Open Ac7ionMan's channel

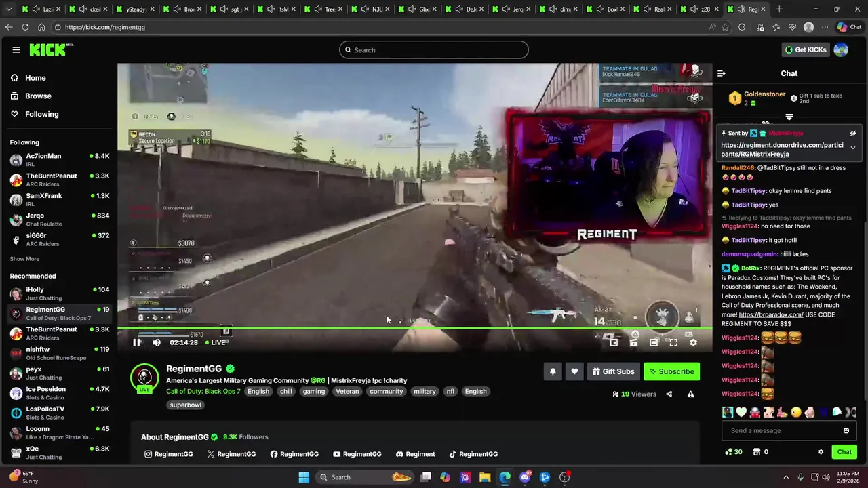coord(60,160)
